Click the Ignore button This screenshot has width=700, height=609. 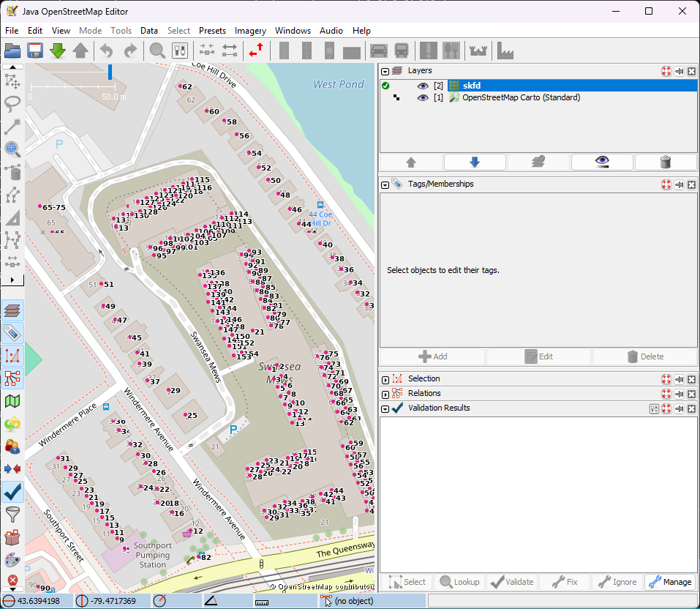(618, 582)
